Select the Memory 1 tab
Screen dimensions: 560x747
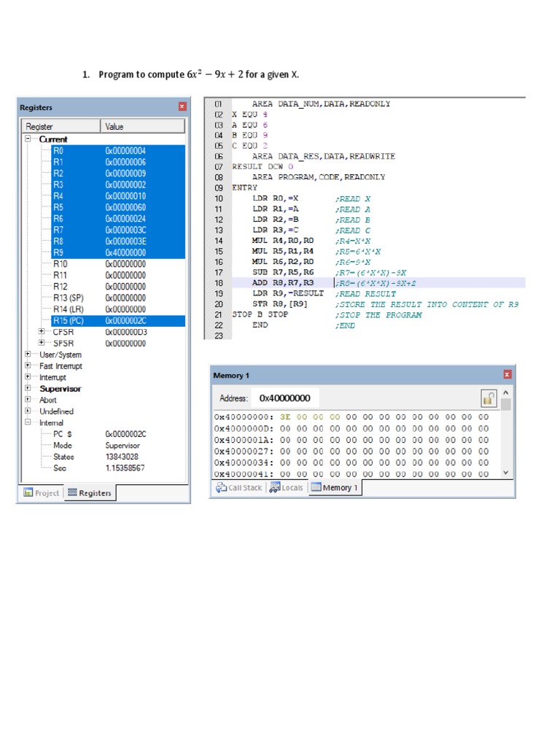click(x=335, y=487)
